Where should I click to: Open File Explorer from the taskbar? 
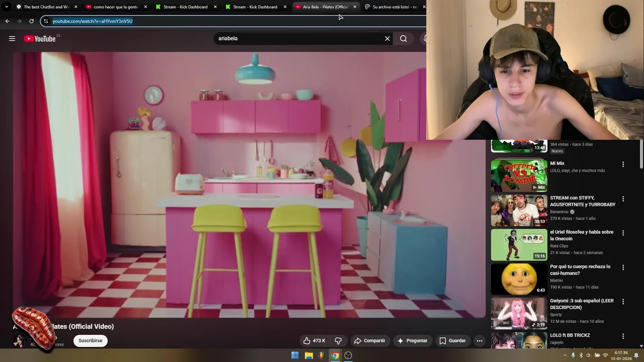(x=309, y=355)
